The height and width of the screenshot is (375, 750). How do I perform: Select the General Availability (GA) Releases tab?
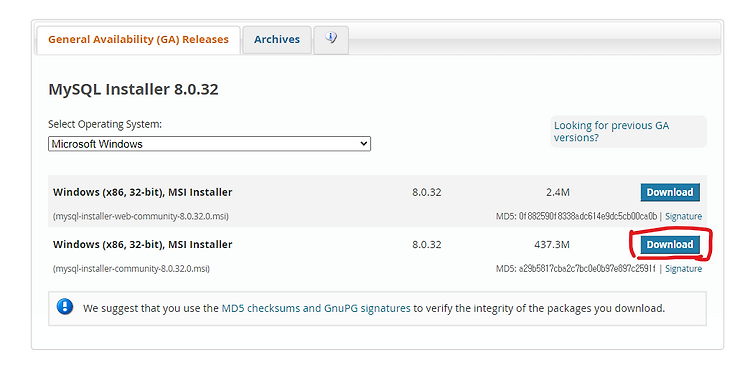pyautogui.click(x=138, y=40)
